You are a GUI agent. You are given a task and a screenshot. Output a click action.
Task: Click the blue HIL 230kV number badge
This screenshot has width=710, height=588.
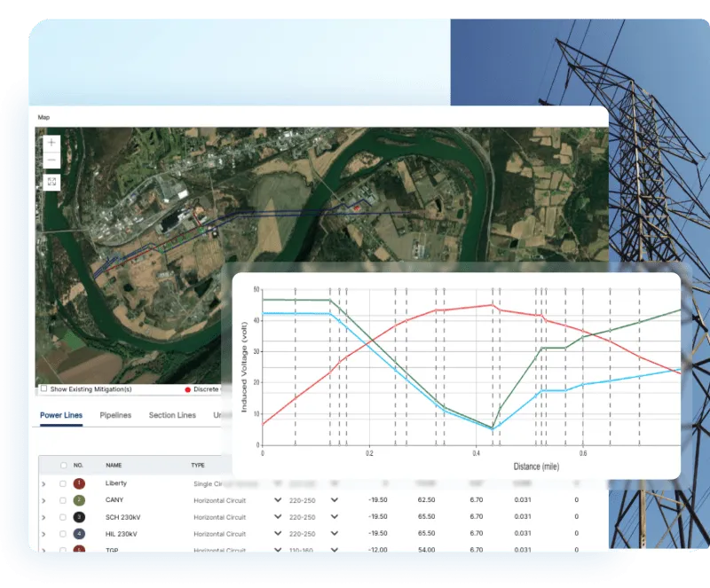(x=77, y=535)
